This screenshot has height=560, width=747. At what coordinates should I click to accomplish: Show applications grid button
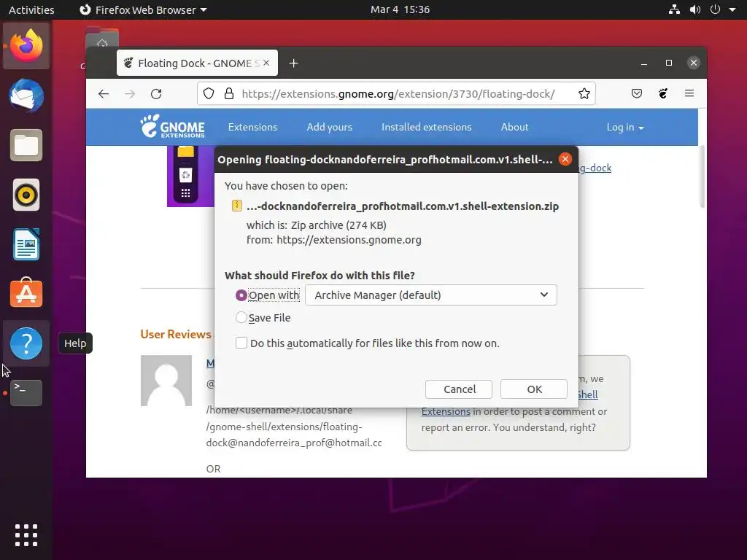click(x=26, y=535)
